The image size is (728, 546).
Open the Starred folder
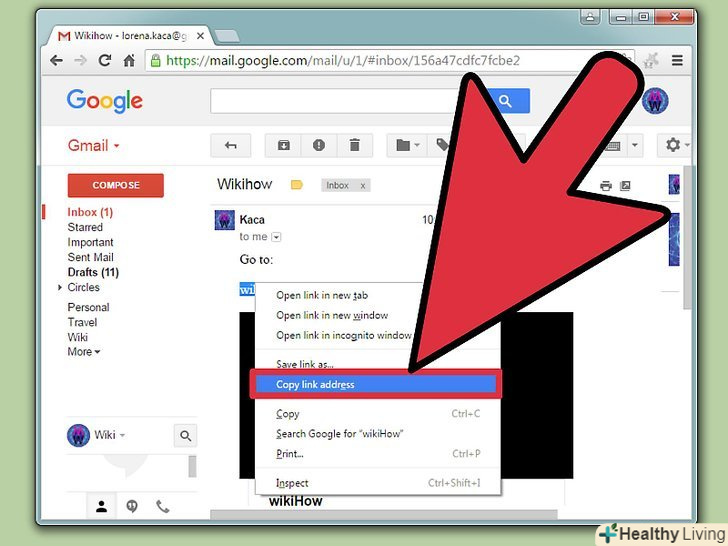[85, 228]
